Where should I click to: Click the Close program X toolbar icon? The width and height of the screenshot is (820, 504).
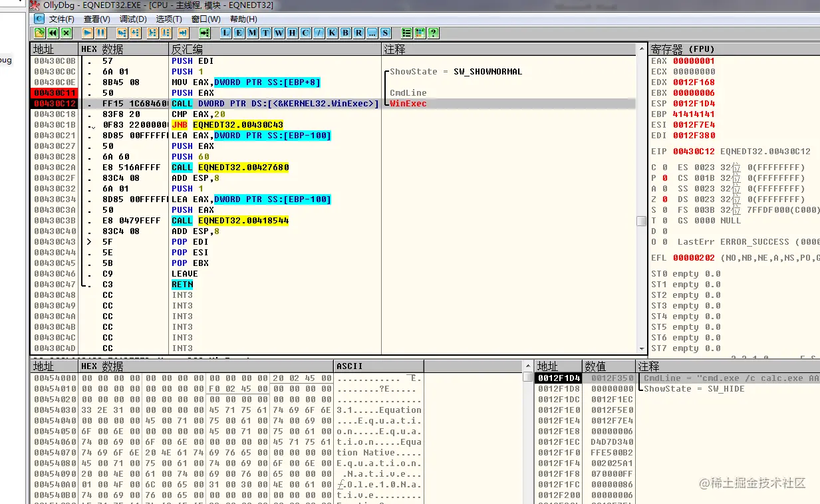[67, 33]
